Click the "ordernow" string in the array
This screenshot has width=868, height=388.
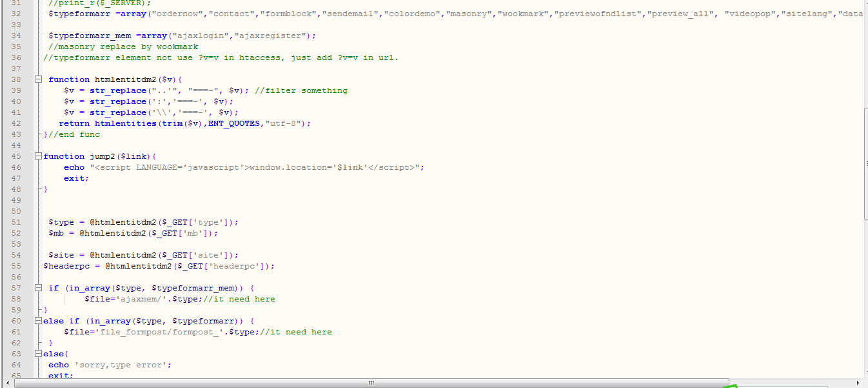(177, 14)
